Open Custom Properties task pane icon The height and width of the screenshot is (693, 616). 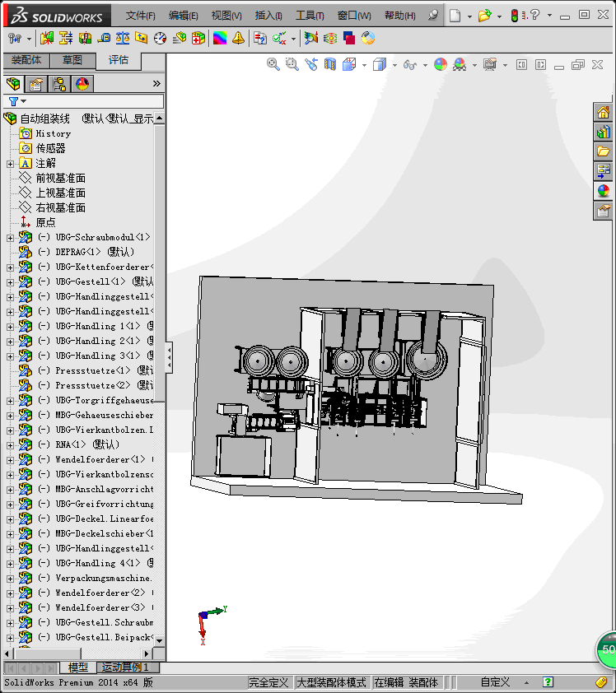604,211
